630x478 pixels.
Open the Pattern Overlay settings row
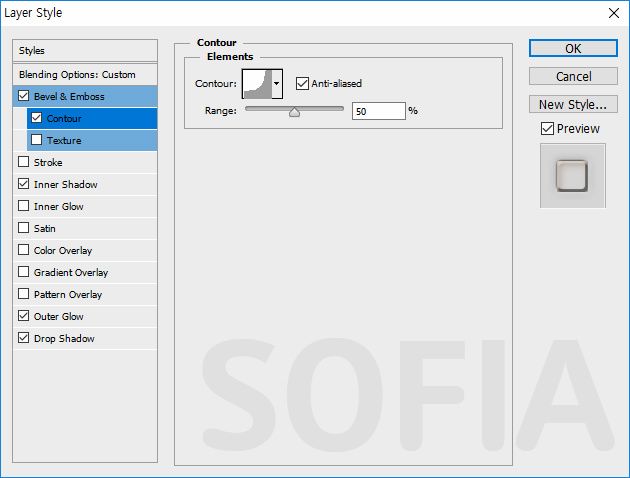[85, 294]
